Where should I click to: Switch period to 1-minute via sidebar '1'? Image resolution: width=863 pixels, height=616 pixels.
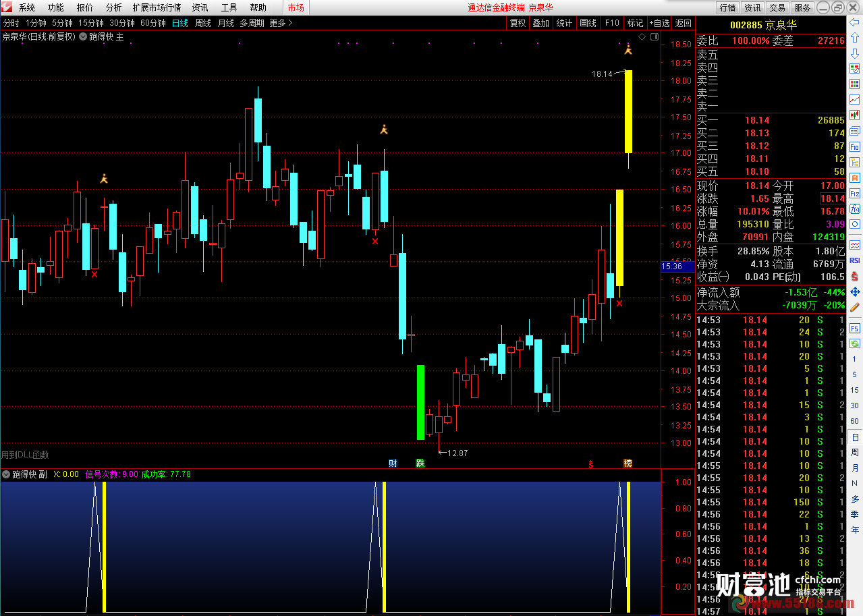[x=854, y=360]
